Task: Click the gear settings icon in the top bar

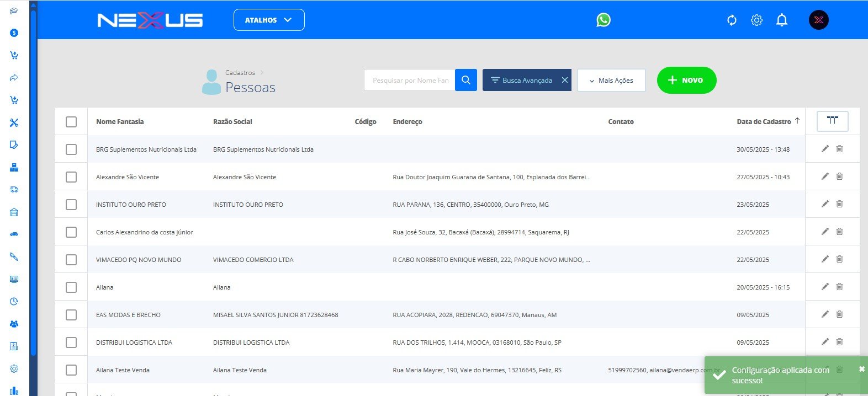Action: point(756,20)
